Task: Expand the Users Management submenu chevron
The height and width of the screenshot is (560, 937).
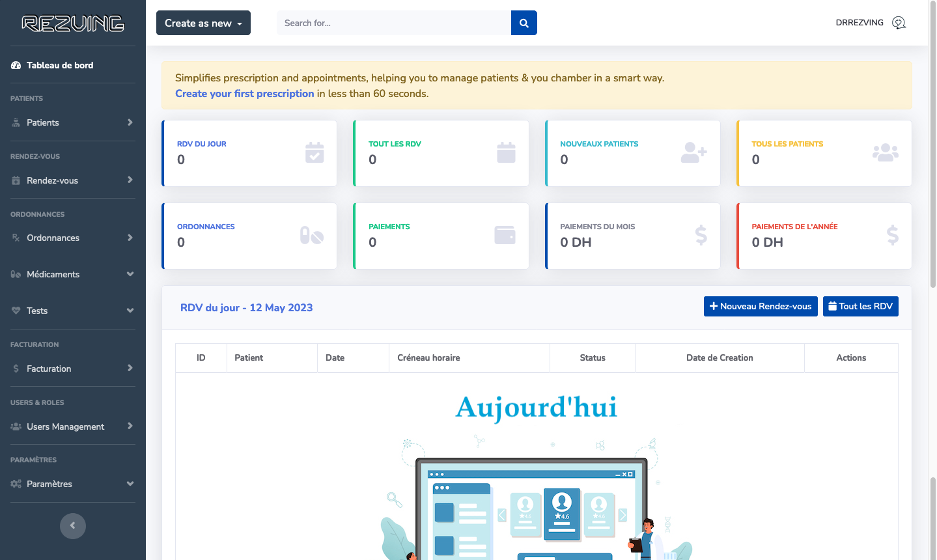Action: click(x=130, y=426)
